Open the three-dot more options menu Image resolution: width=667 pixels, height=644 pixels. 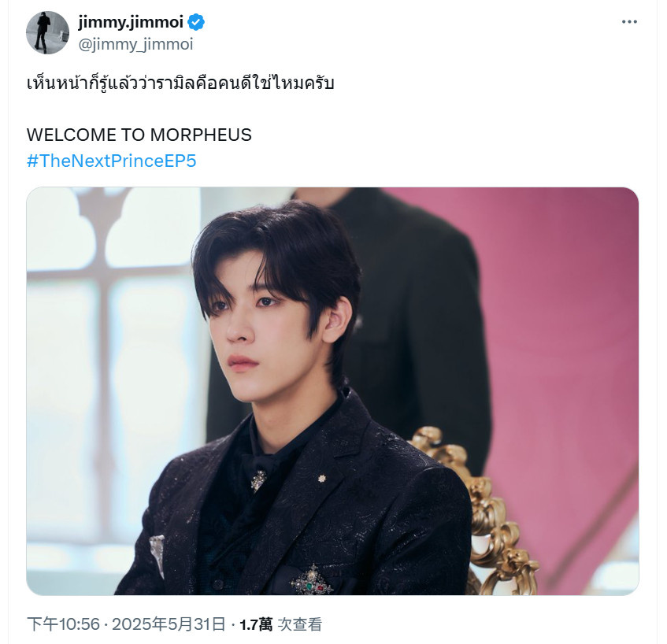[629, 22]
